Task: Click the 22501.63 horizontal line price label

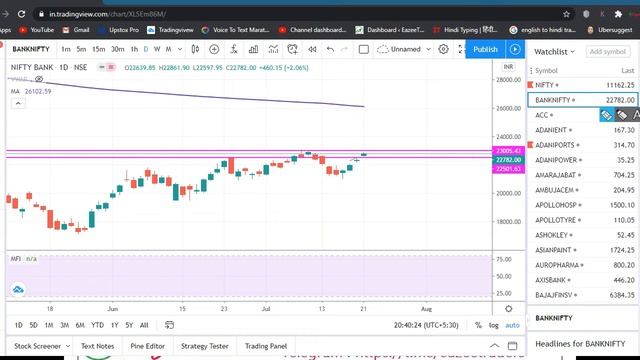Action: pos(509,169)
